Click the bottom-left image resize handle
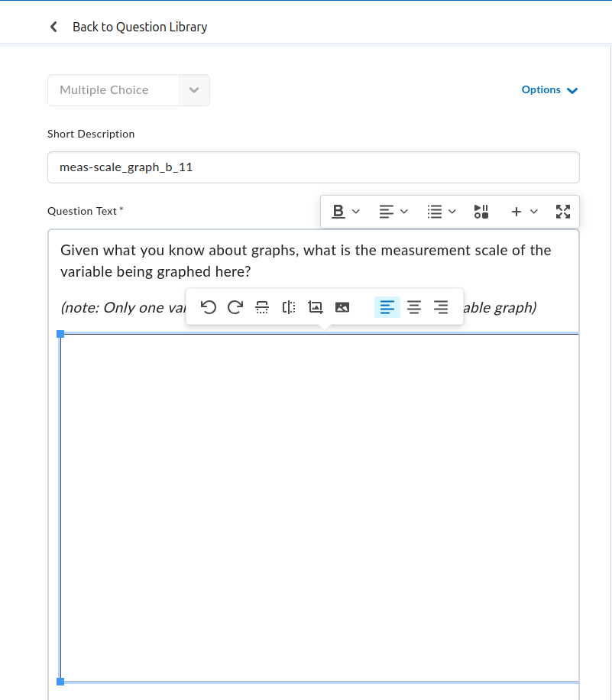Screen dimensions: 612x700 60,682
